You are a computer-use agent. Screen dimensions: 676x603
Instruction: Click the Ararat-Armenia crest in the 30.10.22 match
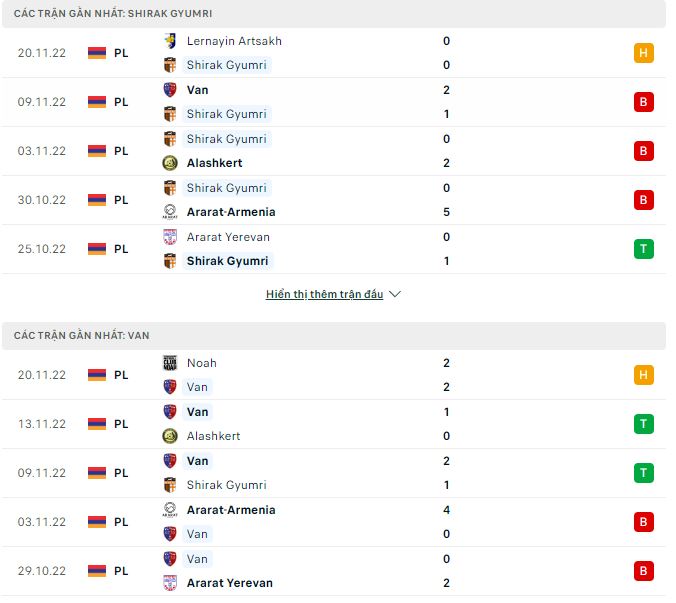pyautogui.click(x=170, y=212)
